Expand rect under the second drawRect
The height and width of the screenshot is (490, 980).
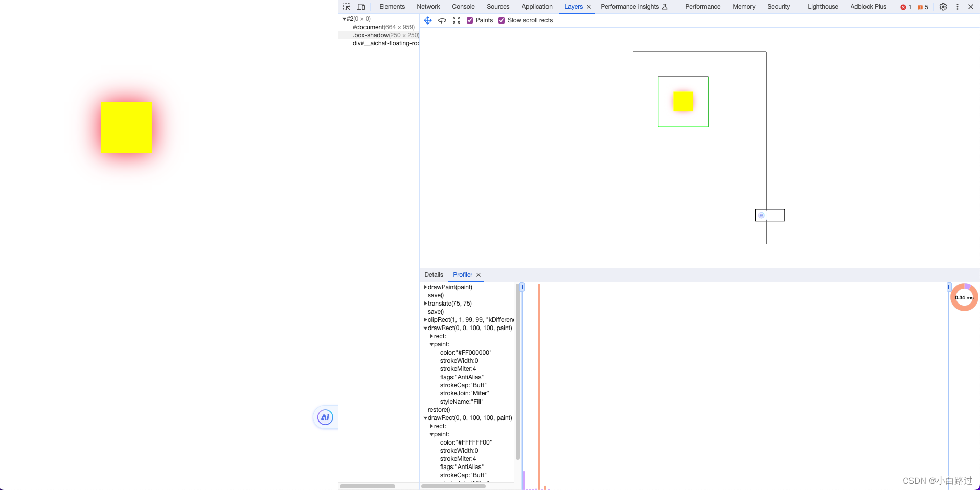click(431, 426)
